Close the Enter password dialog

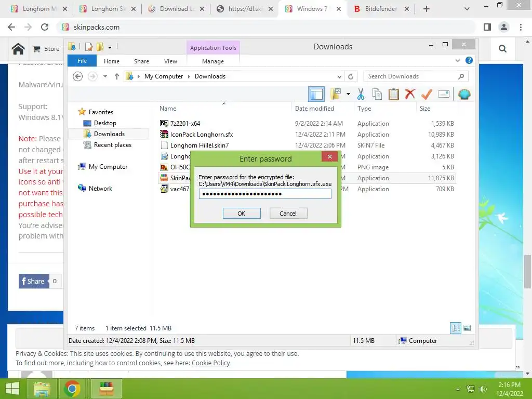click(x=329, y=156)
